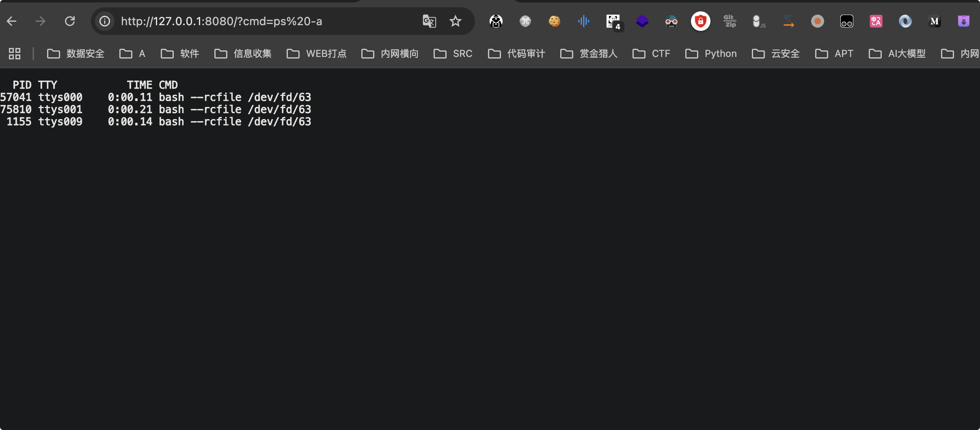Open the CTF bookmark folder
Viewport: 980px width, 430px height.
click(x=651, y=54)
